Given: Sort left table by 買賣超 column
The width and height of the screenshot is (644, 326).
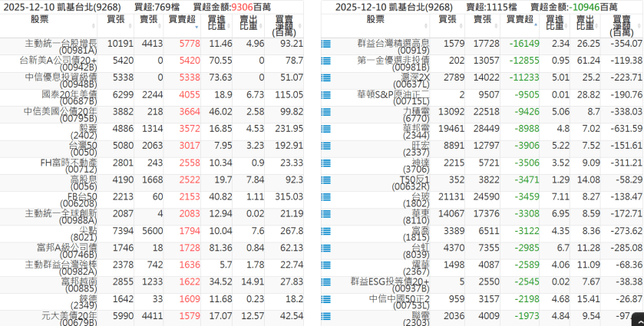Looking at the screenshot, I should click(181, 18).
